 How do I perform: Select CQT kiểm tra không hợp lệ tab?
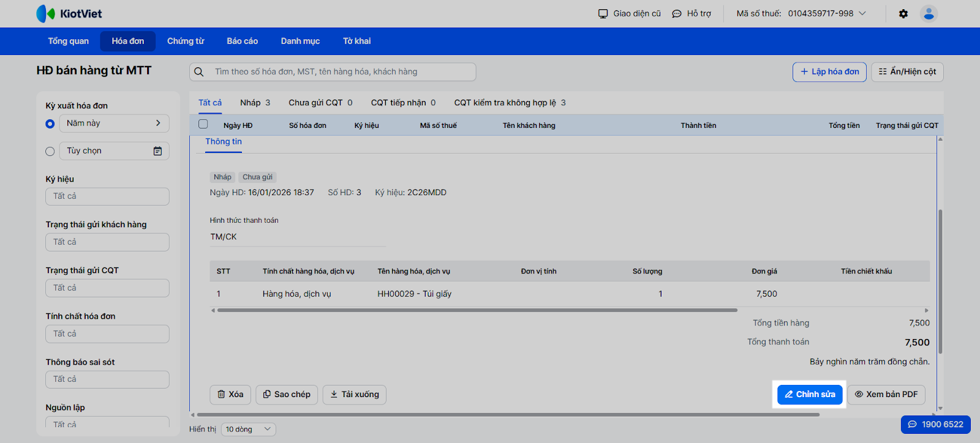click(x=510, y=103)
